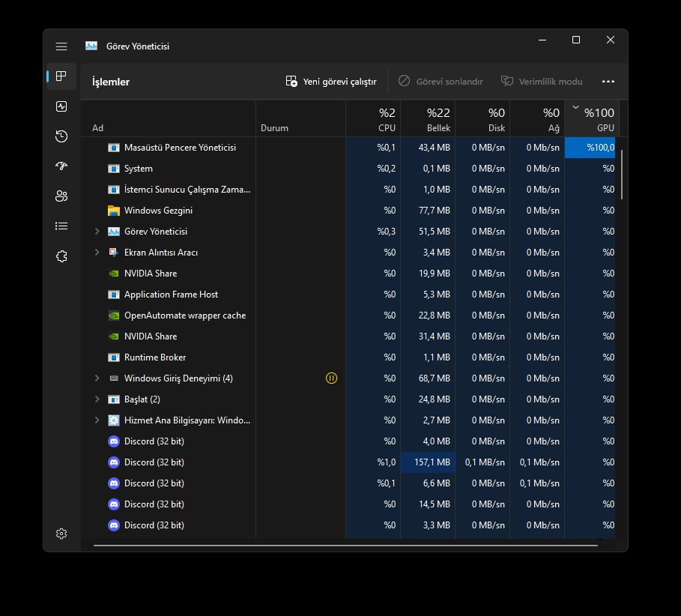Select the first NVIDIA Share 19,9 MB row

[348, 274]
